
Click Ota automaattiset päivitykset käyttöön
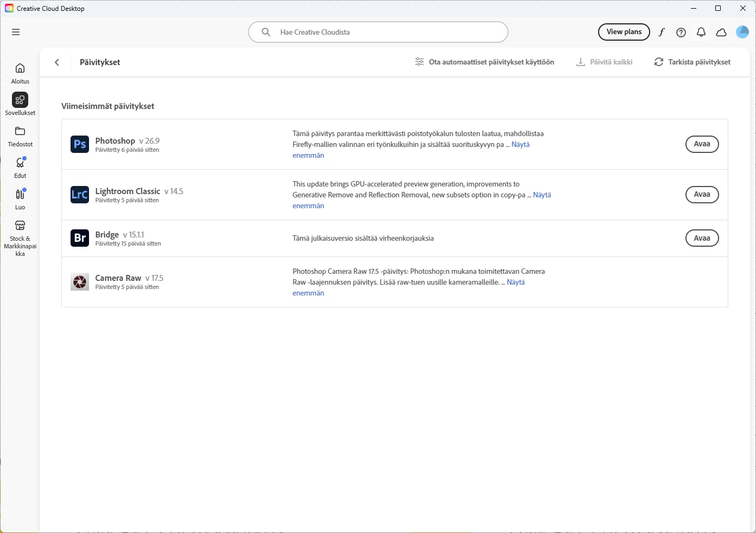coord(485,62)
